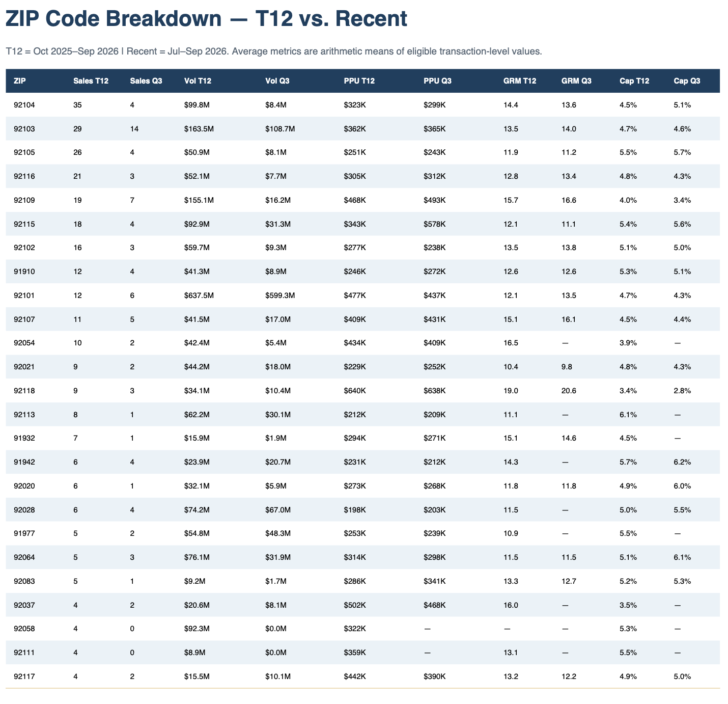This screenshot has height=704, width=728.
Task: Select the $92.3M Vol T12 value
Action: pyautogui.click(x=197, y=629)
